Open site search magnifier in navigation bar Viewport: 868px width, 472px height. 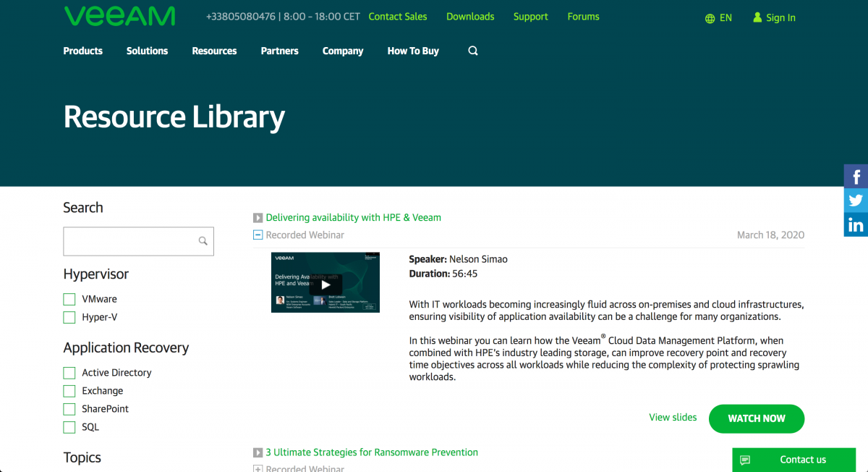473,51
